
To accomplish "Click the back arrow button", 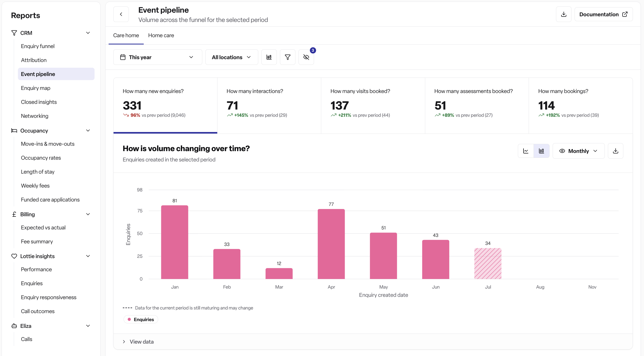I will tap(121, 14).
